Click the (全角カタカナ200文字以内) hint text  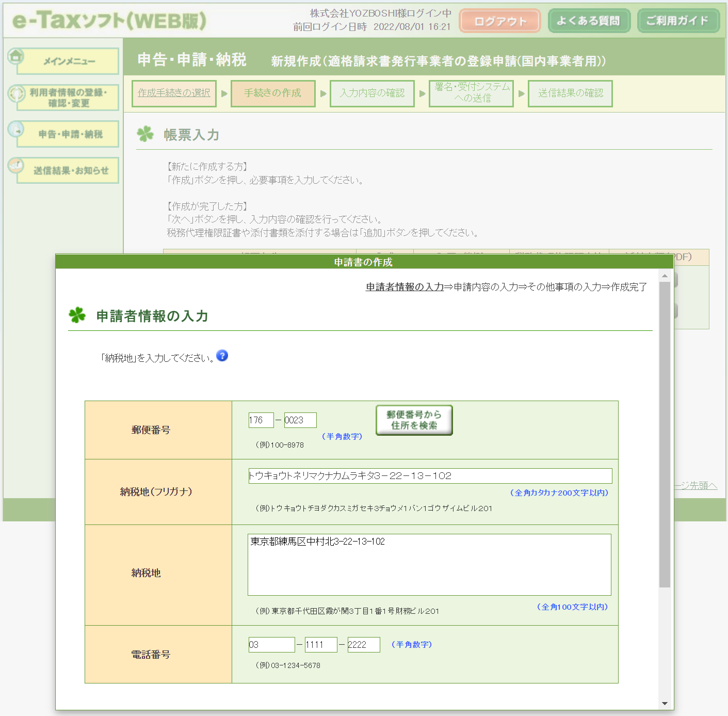coord(559,493)
